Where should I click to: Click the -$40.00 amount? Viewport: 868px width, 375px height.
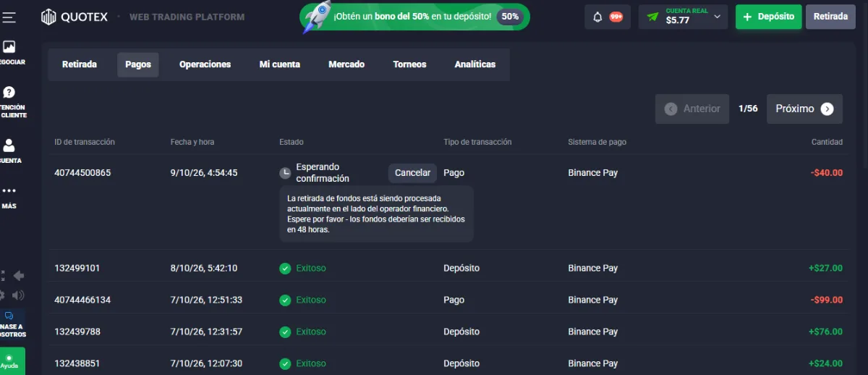[827, 173]
